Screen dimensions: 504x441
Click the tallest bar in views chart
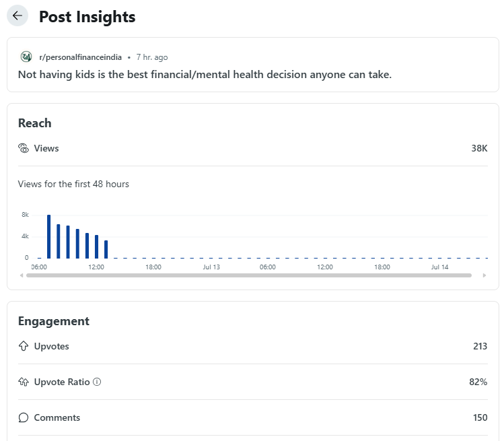click(49, 236)
